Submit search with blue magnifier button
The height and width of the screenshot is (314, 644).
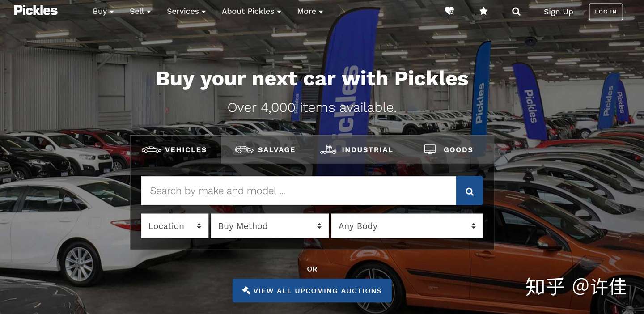[469, 191]
